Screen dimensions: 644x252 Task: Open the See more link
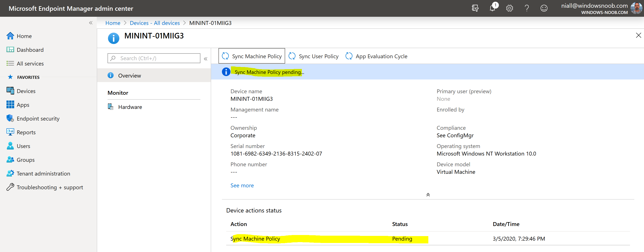click(242, 185)
